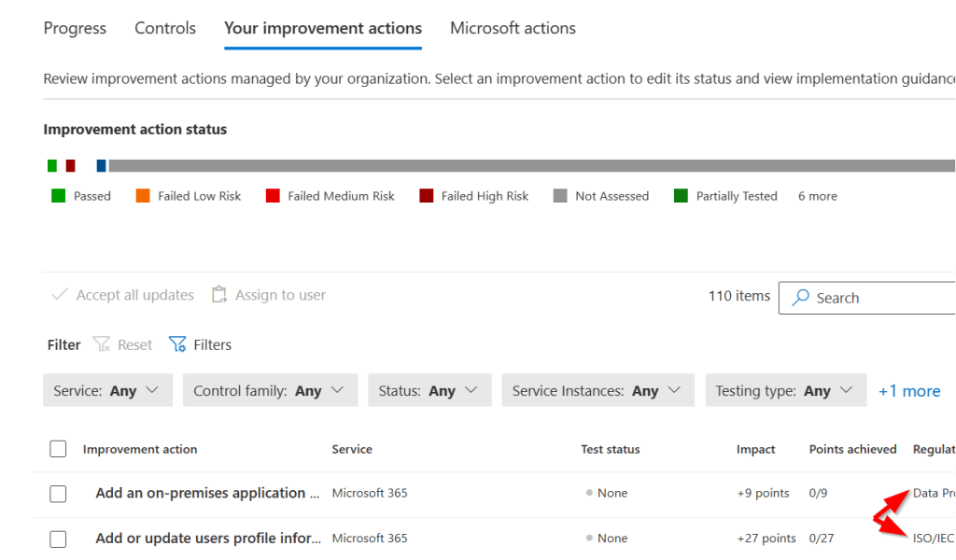
Task: Click the gray Not Assessed legend swatch
Action: (560, 196)
